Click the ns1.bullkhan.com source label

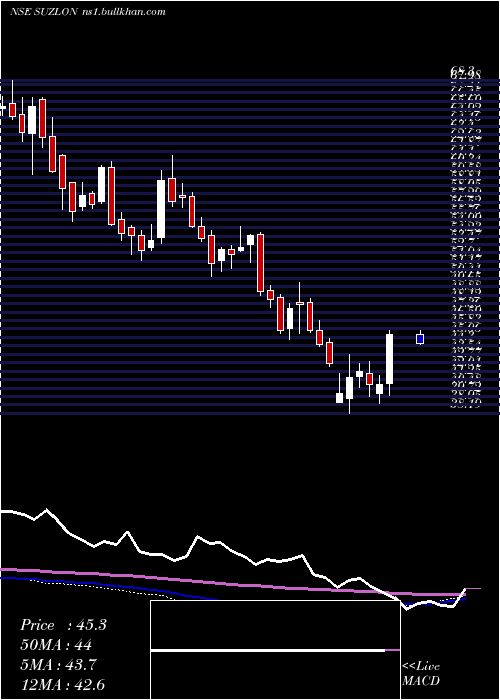click(124, 12)
